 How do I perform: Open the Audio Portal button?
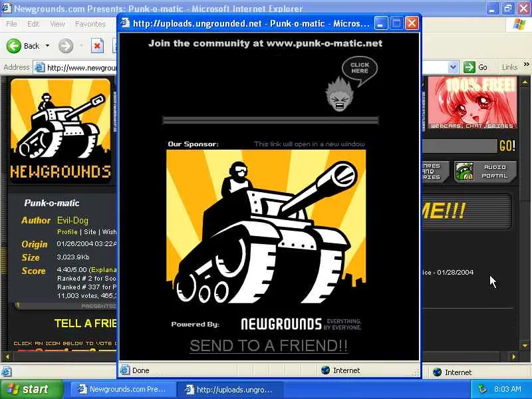pos(485,172)
